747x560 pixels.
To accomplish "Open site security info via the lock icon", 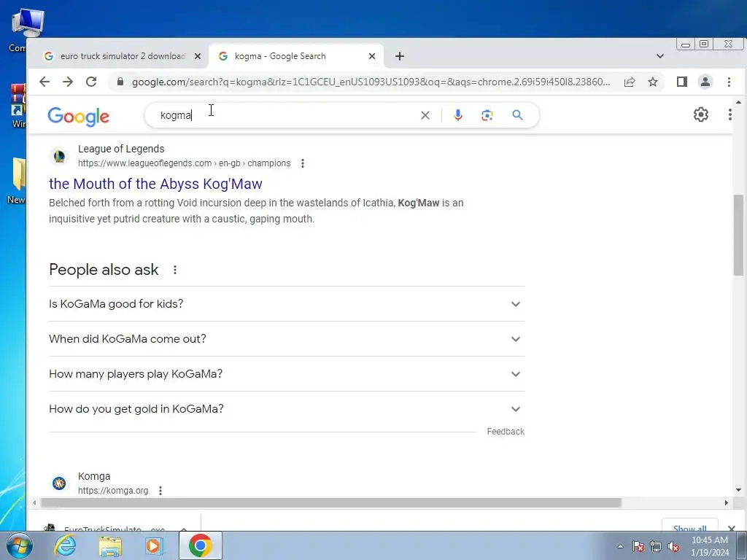I will [x=120, y=82].
